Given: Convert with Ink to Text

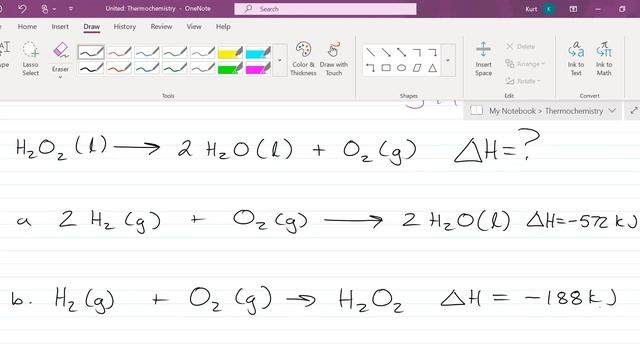Looking at the screenshot, I should coord(576,59).
